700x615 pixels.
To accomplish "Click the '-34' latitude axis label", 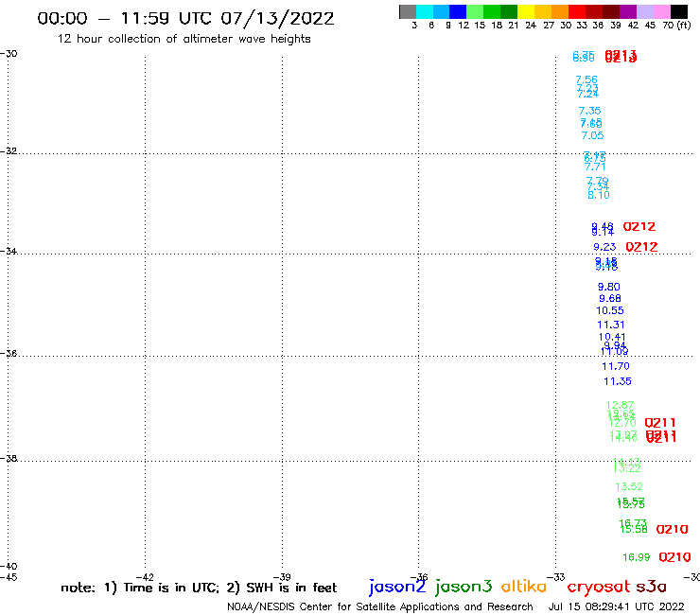I will tap(9, 252).
